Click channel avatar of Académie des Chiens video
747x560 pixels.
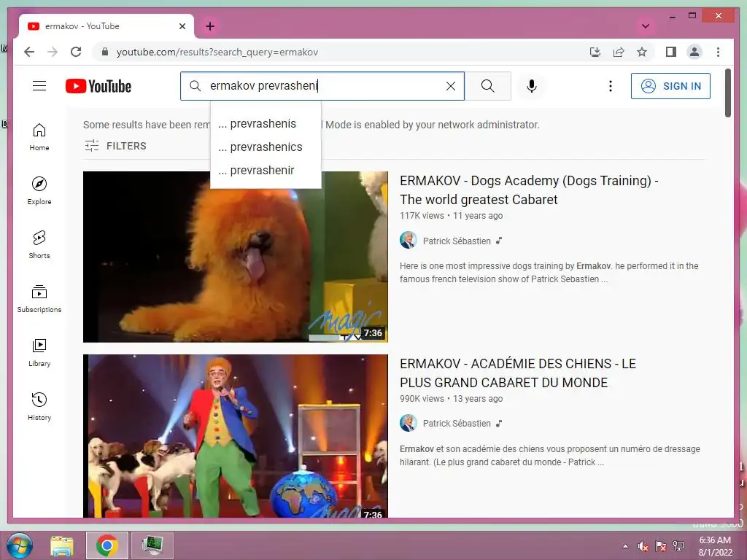(409, 423)
